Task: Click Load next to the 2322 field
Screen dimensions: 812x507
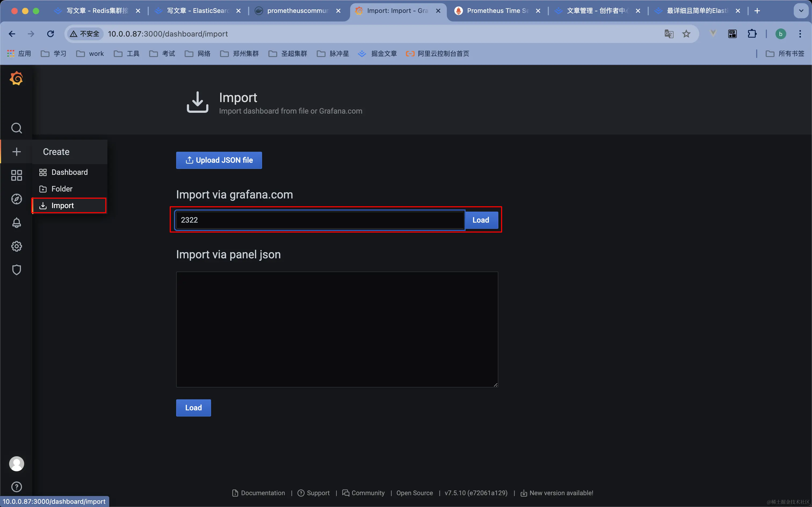Action: [481, 220]
